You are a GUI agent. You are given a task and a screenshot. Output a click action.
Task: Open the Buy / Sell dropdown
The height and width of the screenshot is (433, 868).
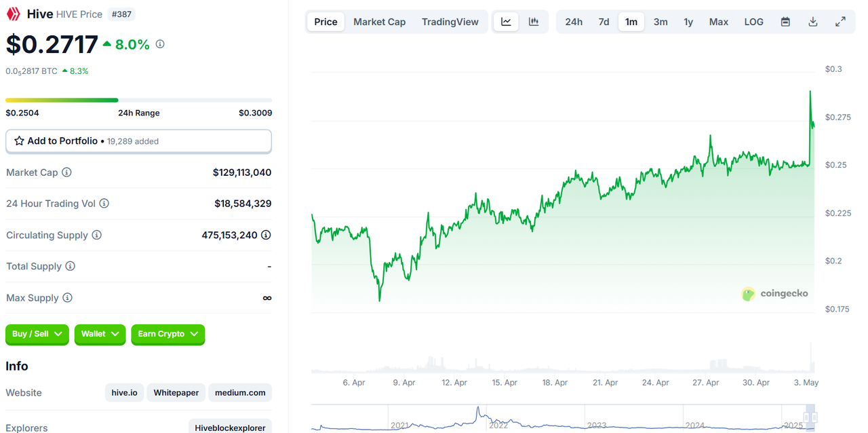coord(37,334)
